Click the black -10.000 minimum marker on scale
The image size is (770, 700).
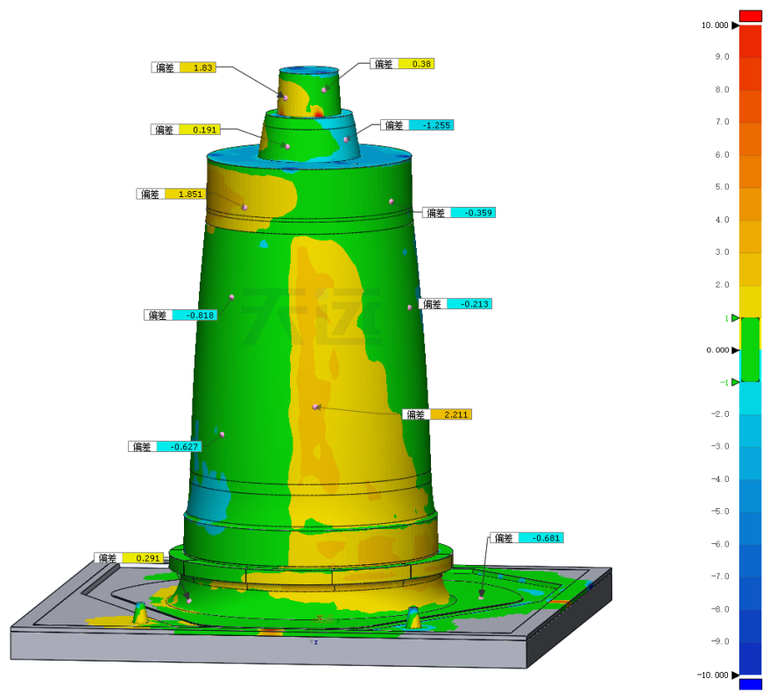tap(736, 675)
